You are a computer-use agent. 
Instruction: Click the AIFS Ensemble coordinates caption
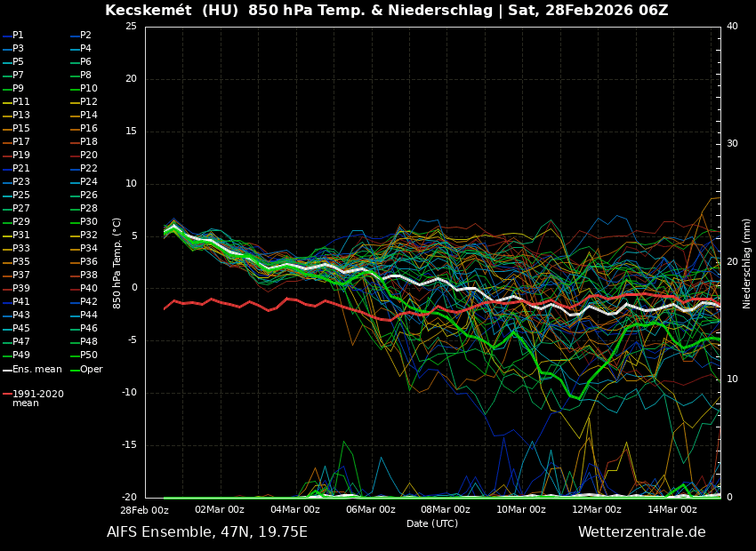tap(206, 532)
